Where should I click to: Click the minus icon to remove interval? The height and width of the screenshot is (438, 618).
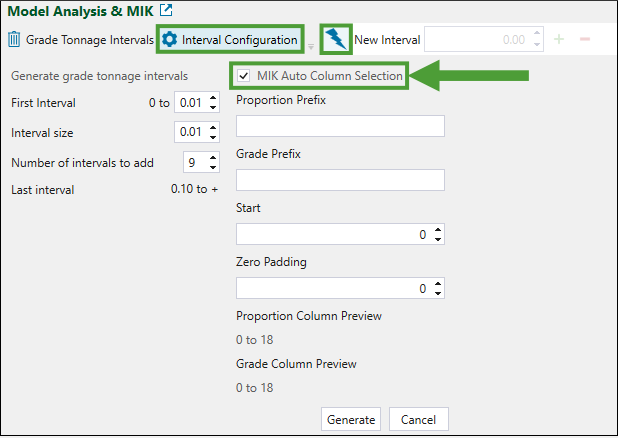[584, 40]
